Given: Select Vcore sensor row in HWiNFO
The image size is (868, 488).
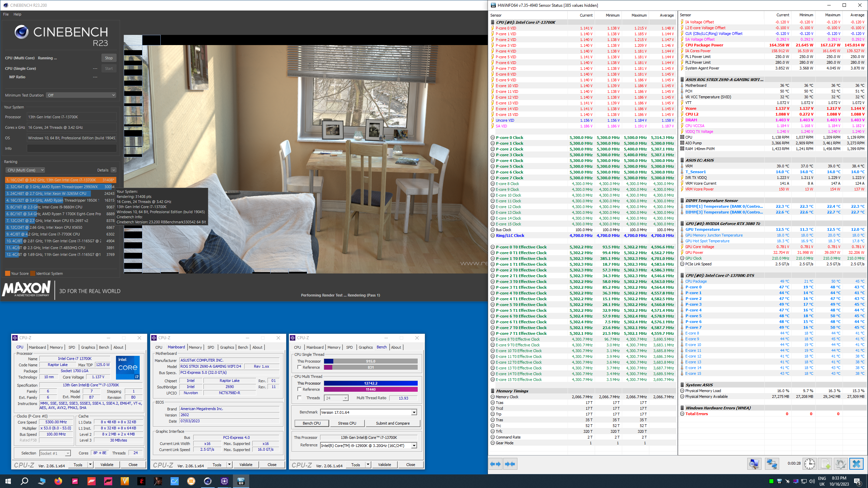Looking at the screenshot, I should (x=773, y=108).
